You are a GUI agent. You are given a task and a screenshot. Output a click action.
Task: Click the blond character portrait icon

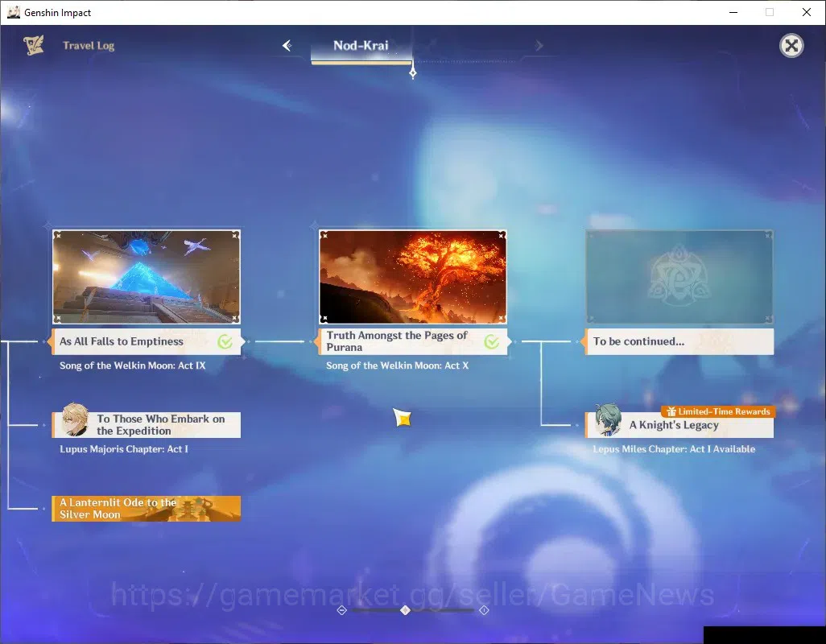point(75,420)
